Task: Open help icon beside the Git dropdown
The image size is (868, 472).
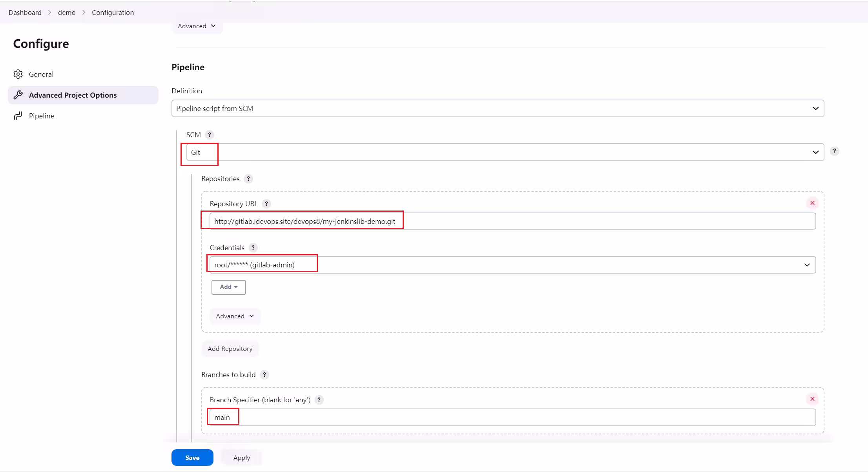Action: pyautogui.click(x=835, y=151)
